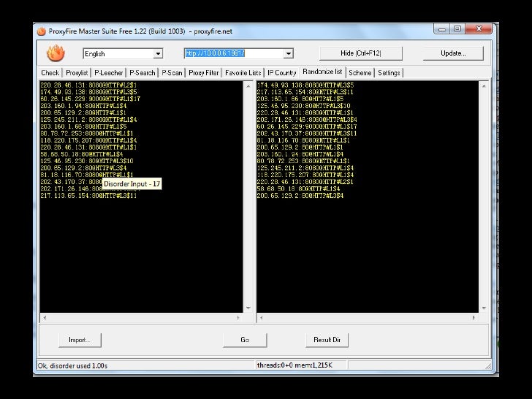Click input line 200.65.129.2:80@HTTP#L1$1

click(83, 113)
